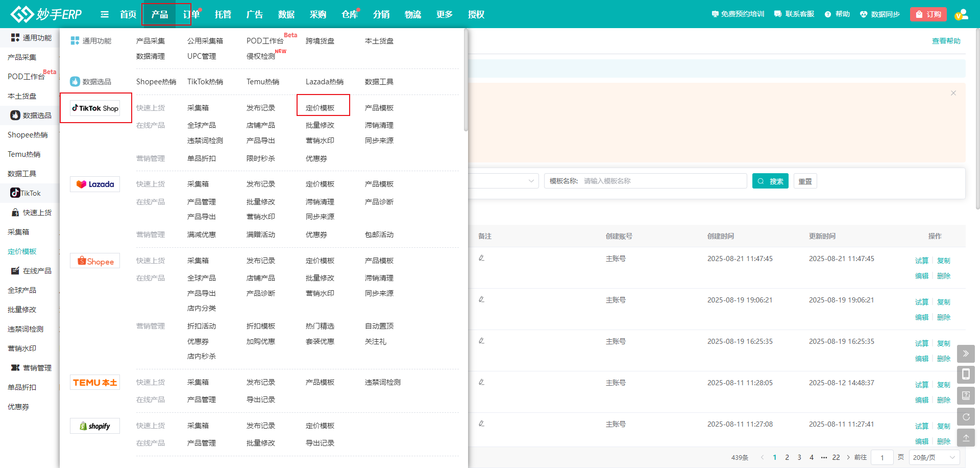The height and width of the screenshot is (468, 980).
Task: Select 店内秒杀 under Shopee in menu
Action: (x=202, y=356)
